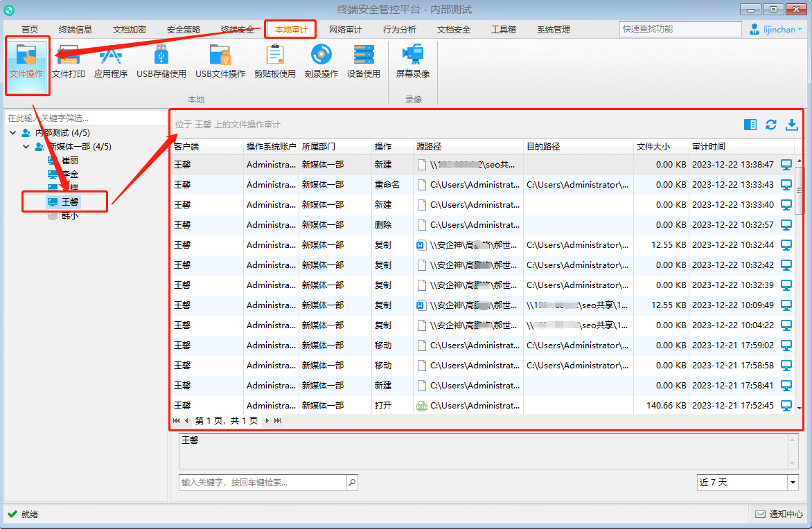Collapse the 内部测试 (4/5) tree node

click(13, 133)
